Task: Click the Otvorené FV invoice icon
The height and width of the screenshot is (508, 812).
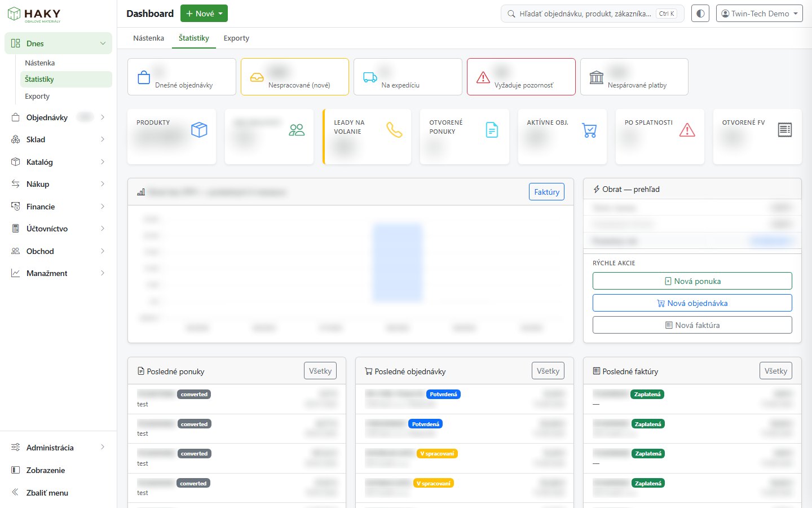Action: click(784, 130)
